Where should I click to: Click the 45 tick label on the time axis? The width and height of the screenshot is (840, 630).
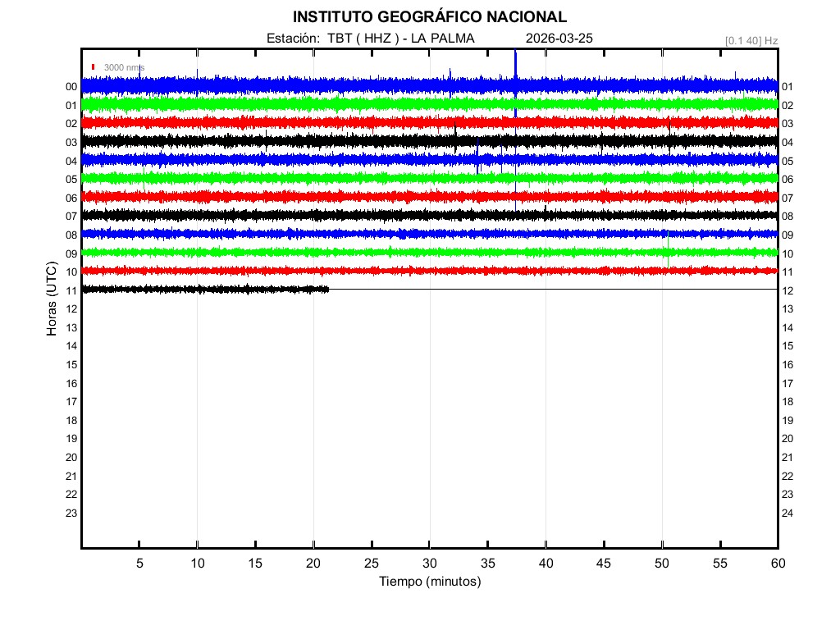(x=603, y=564)
